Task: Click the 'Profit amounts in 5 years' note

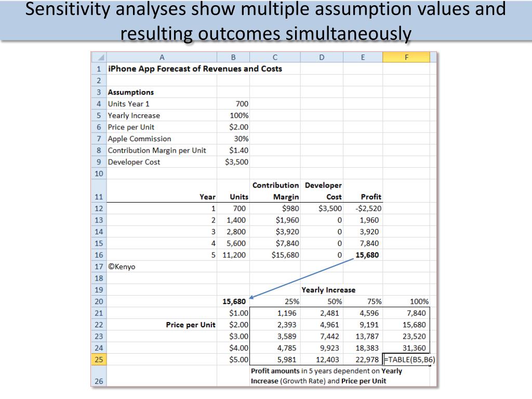Action: 326,376
